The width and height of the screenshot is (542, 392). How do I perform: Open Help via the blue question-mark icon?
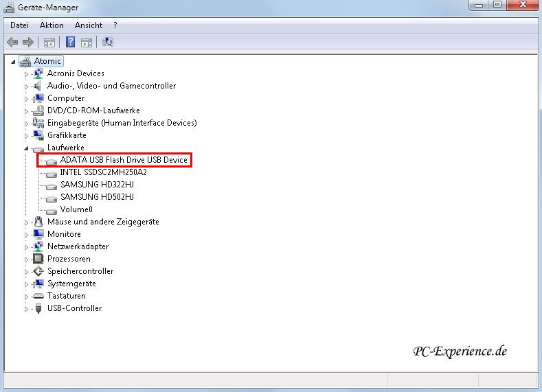70,42
